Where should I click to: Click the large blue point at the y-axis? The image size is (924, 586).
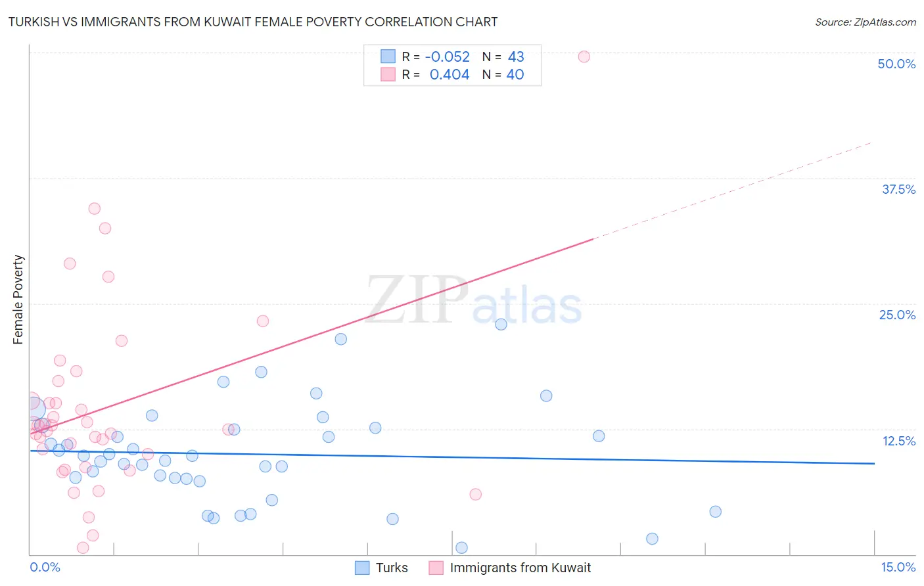(34, 409)
